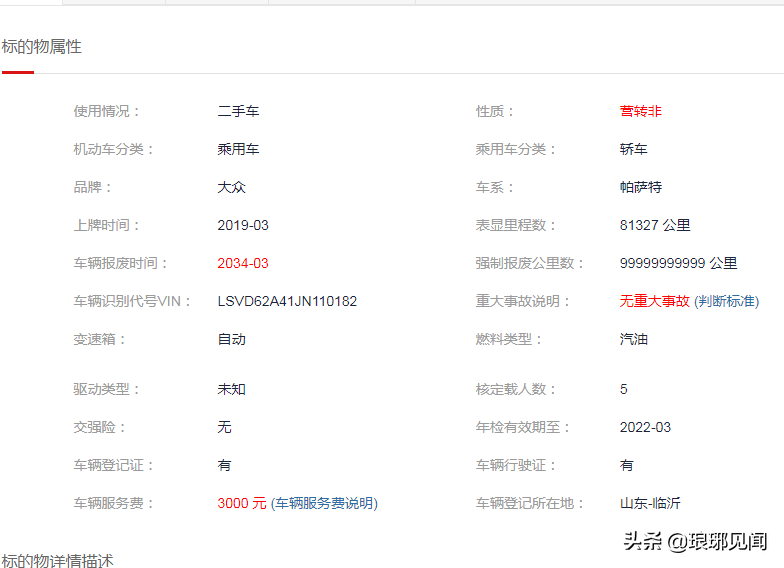This screenshot has width=784, height=568.
Task: Click the gearbox value 自动
Action: tap(232, 339)
